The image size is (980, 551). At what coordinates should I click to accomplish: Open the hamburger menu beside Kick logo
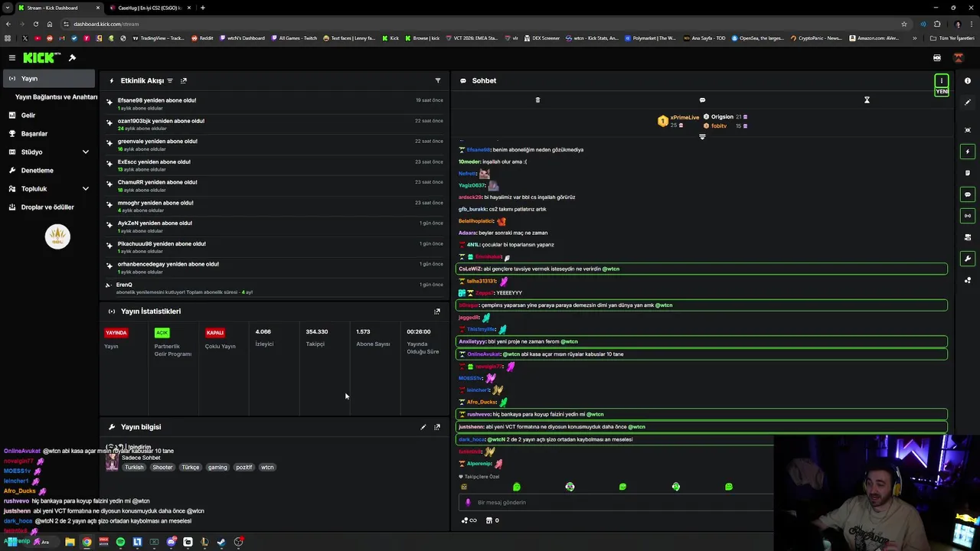click(x=11, y=57)
